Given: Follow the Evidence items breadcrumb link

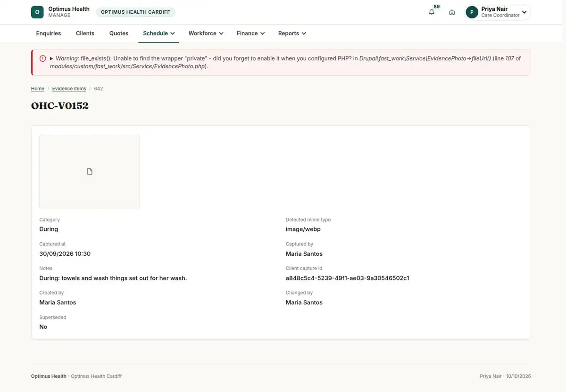Looking at the screenshot, I should (x=69, y=89).
